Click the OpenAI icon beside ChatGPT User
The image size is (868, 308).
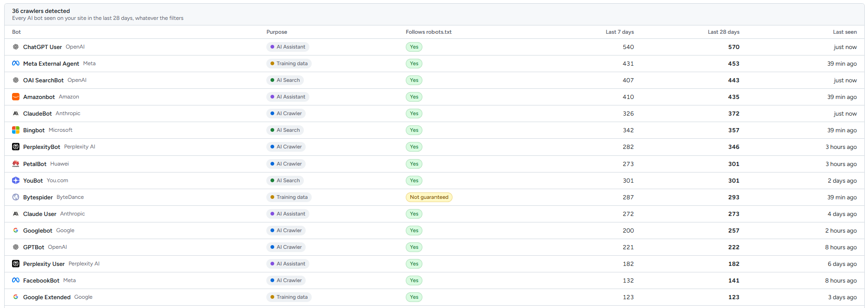pyautogui.click(x=16, y=47)
